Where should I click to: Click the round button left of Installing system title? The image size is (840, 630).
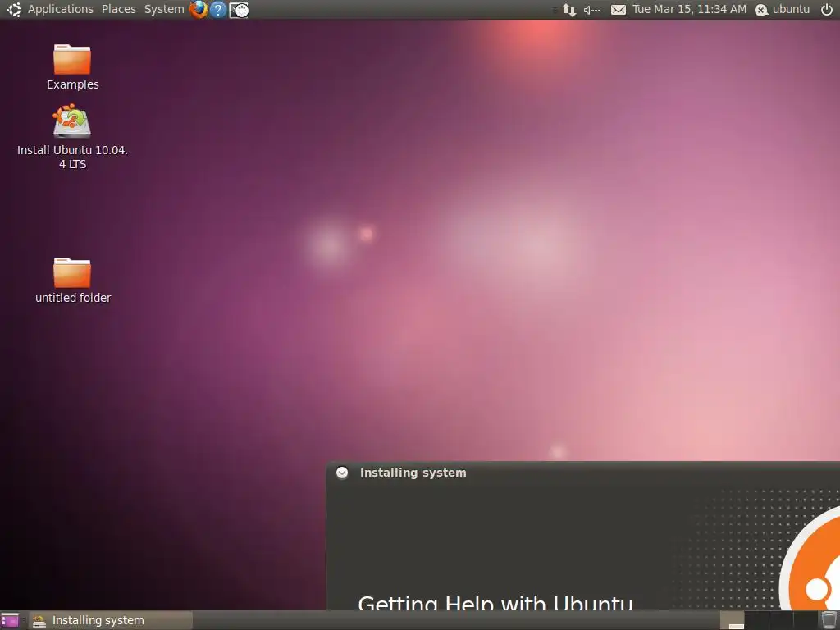(342, 472)
